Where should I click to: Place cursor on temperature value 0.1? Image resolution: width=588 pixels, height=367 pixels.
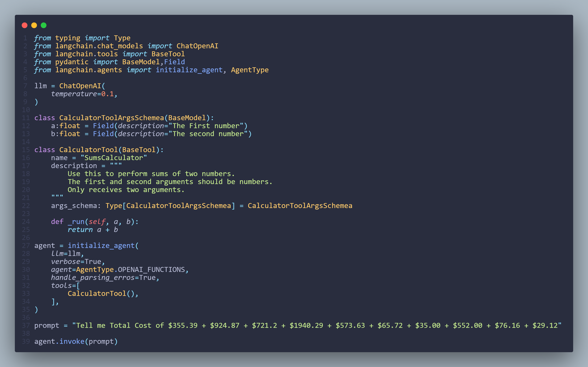[x=107, y=94]
